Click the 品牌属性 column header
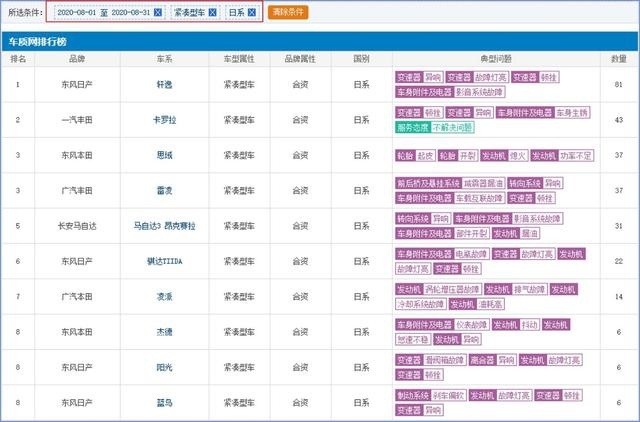 pyautogui.click(x=300, y=59)
